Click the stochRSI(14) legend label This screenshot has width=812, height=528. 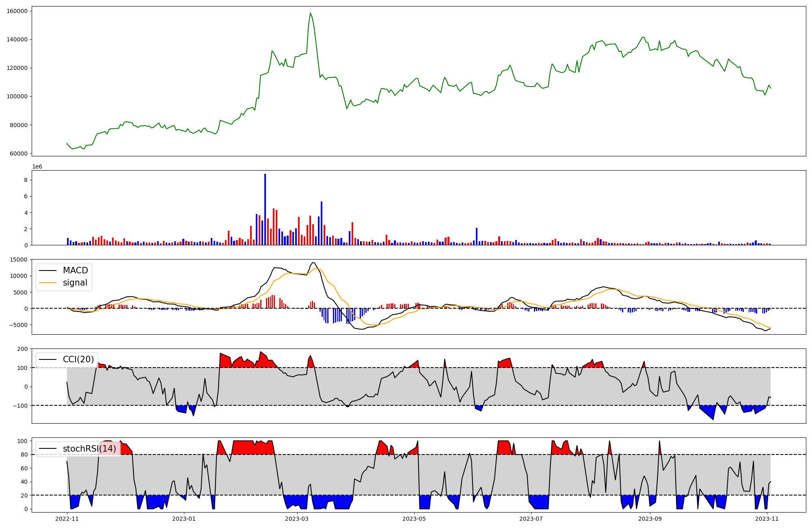pos(89,449)
